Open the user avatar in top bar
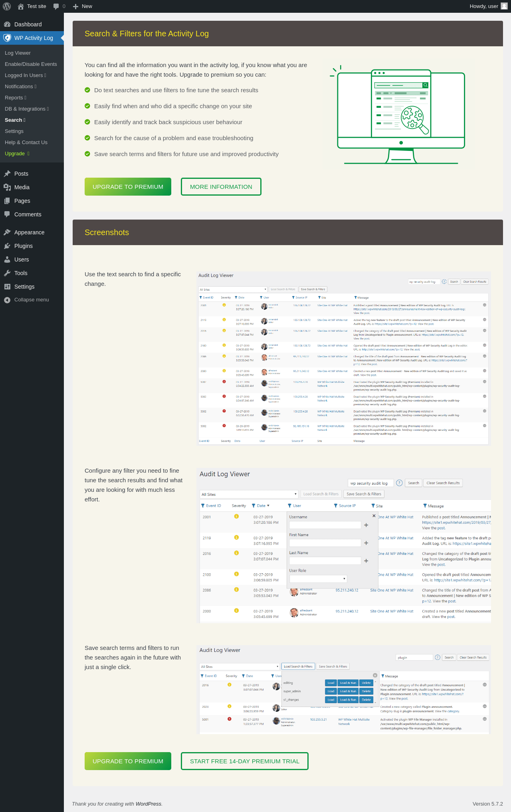The image size is (511, 812). [x=504, y=6]
